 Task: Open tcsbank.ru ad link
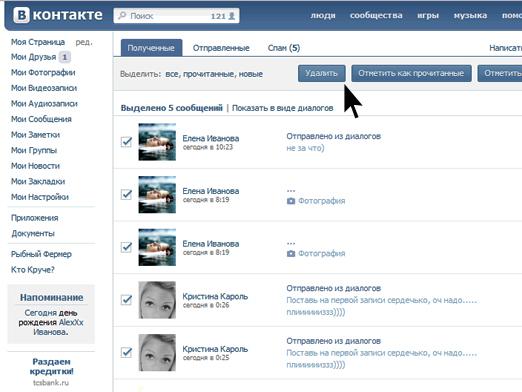click(x=51, y=383)
